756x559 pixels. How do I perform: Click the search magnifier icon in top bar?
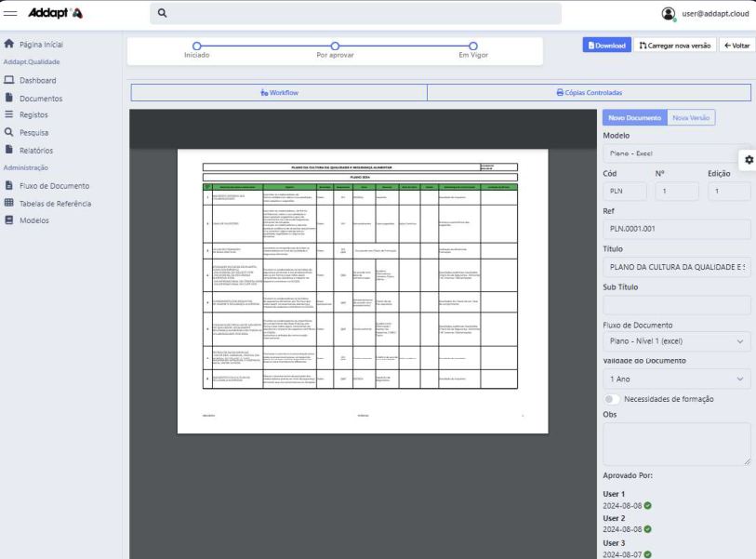pyautogui.click(x=163, y=13)
